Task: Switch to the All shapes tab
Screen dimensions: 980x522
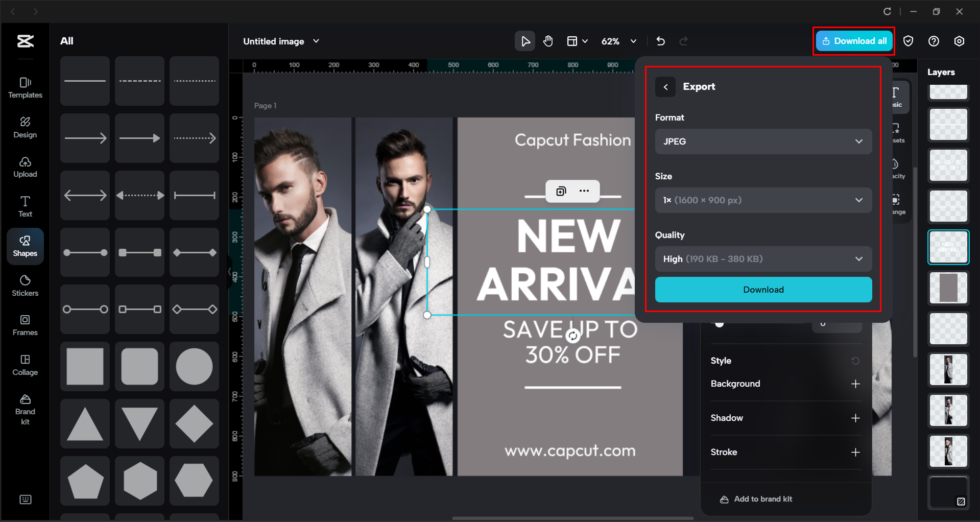Action: click(x=67, y=40)
